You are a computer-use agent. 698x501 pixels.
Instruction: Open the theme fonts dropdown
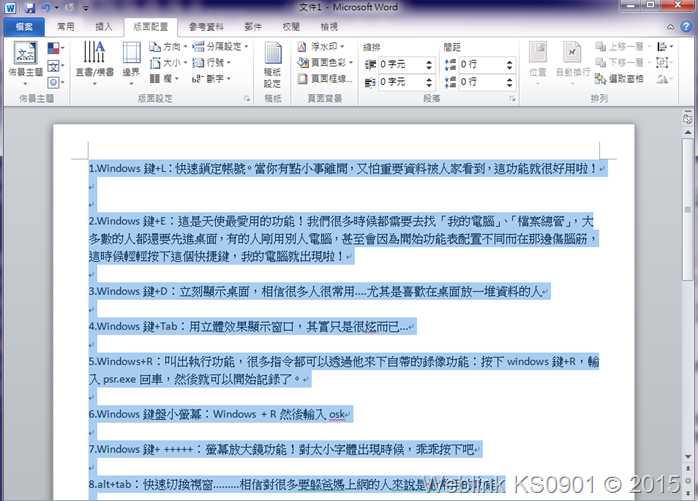(56, 66)
